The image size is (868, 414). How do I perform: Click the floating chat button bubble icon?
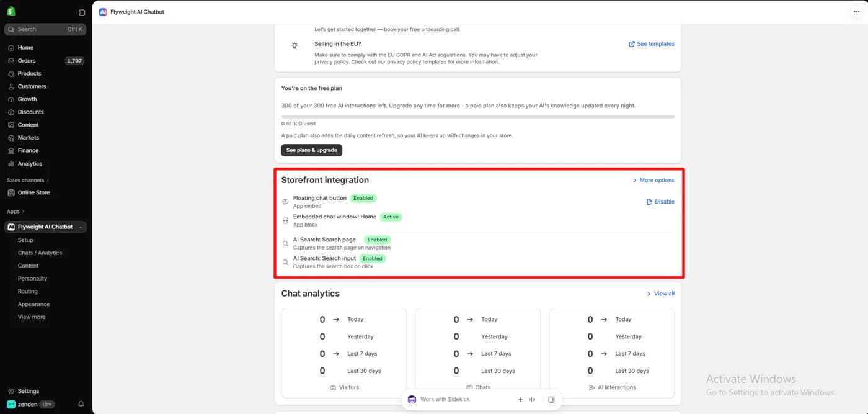(x=285, y=202)
